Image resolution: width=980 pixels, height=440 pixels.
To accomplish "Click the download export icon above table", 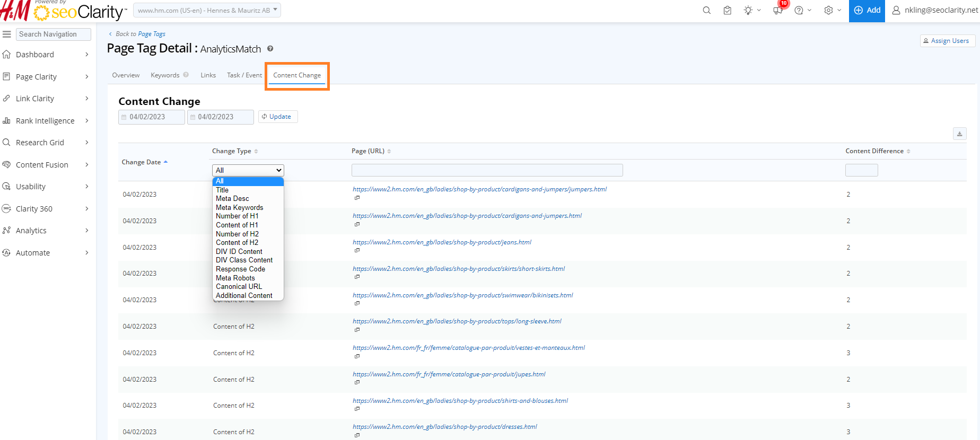I will click(x=959, y=134).
